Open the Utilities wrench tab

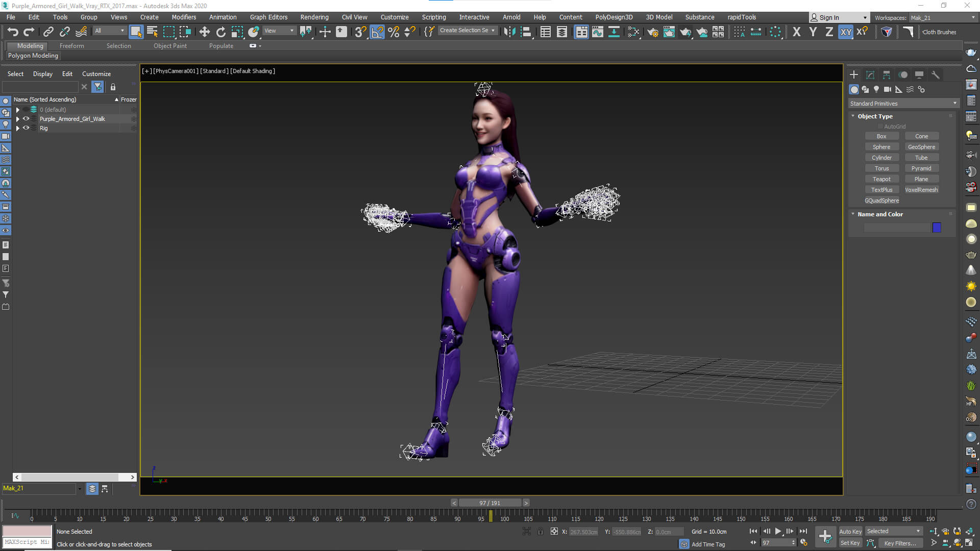936,74
